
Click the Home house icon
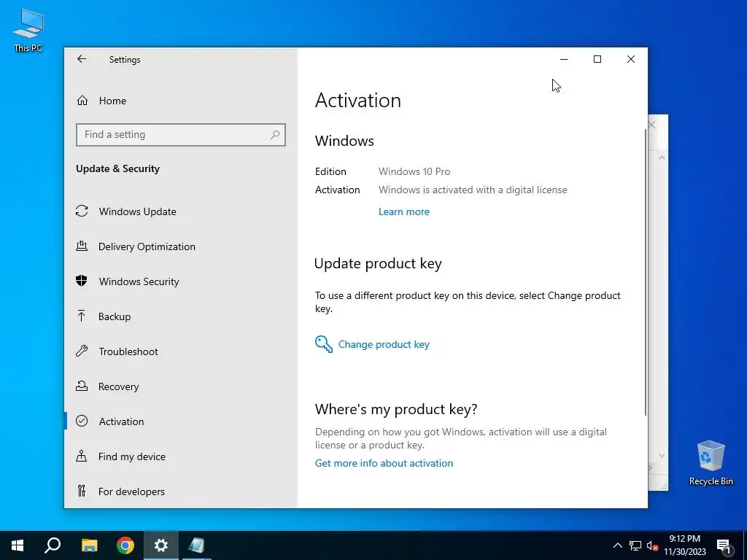point(82,100)
